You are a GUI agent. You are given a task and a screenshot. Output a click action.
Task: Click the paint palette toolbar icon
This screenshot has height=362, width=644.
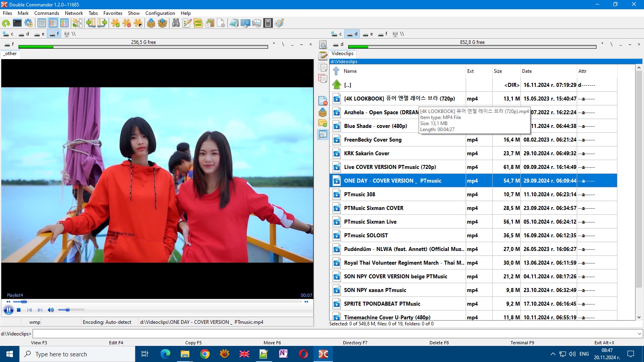[x=279, y=23]
